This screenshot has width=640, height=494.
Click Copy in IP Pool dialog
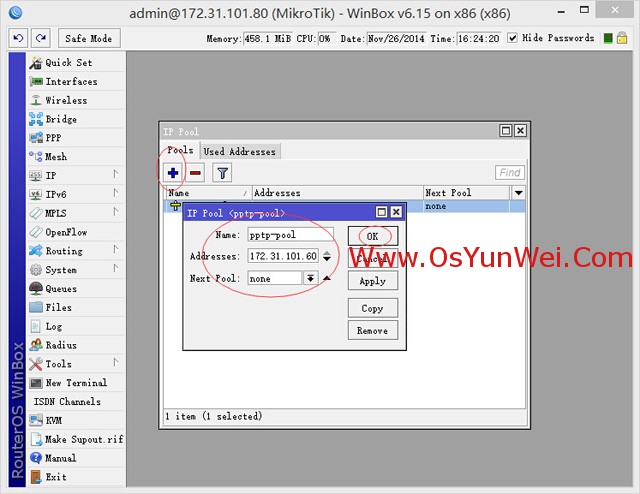(373, 308)
